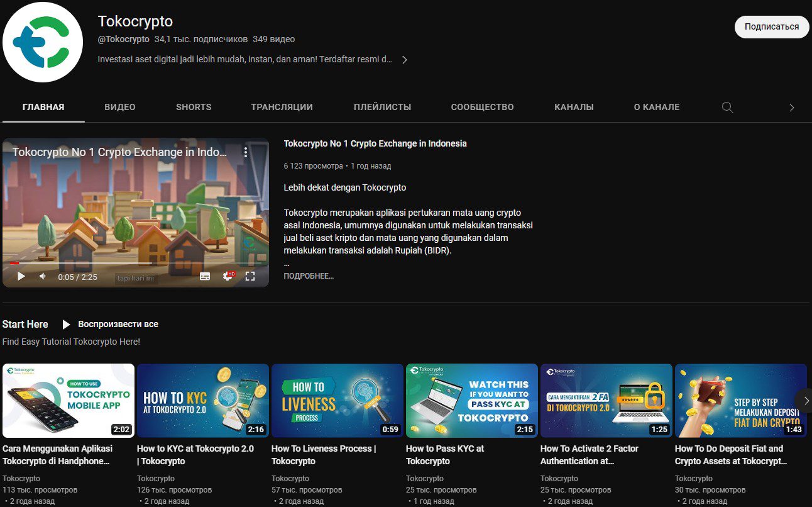
Task: Click channel name under 57 тыс. просмотров video
Action: tap(290, 479)
